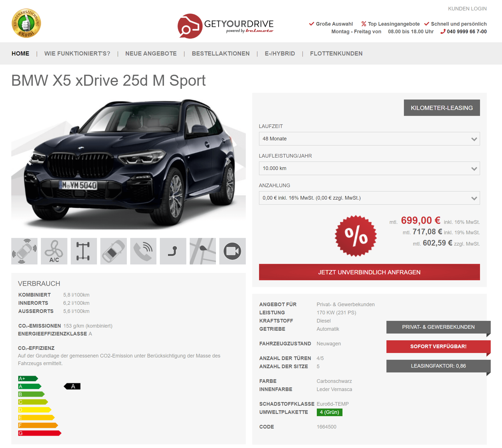Click the SOFORT VERFÜGBAR! banner
This screenshot has width=502, height=448.
(438, 347)
